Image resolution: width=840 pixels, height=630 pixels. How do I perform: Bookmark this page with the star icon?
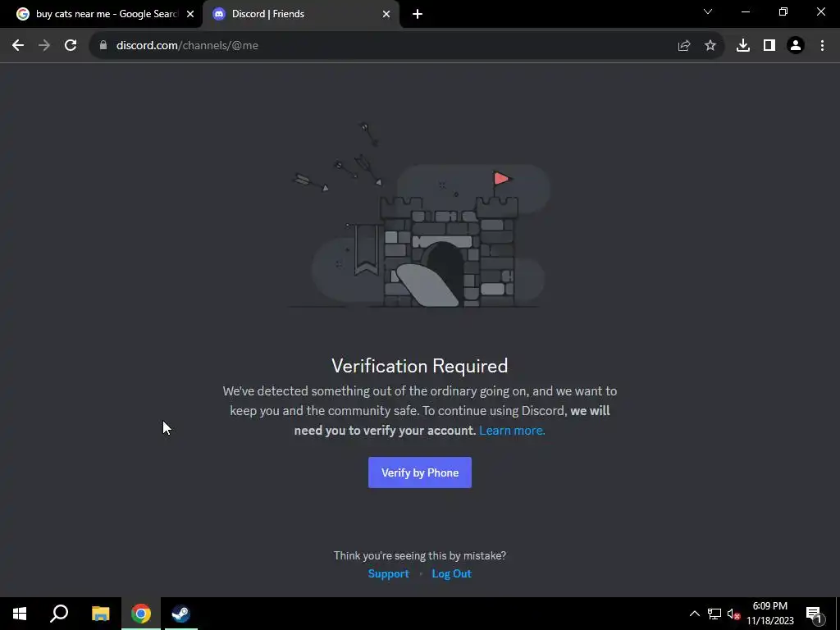pos(710,46)
